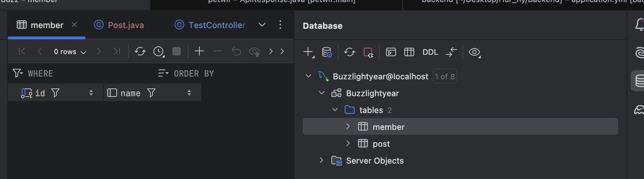Toggle the id column local filter

pyautogui.click(x=55, y=93)
